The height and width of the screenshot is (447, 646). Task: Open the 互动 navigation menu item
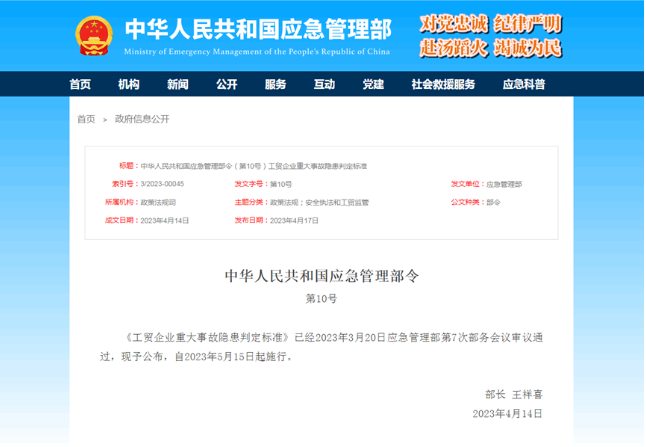324,84
